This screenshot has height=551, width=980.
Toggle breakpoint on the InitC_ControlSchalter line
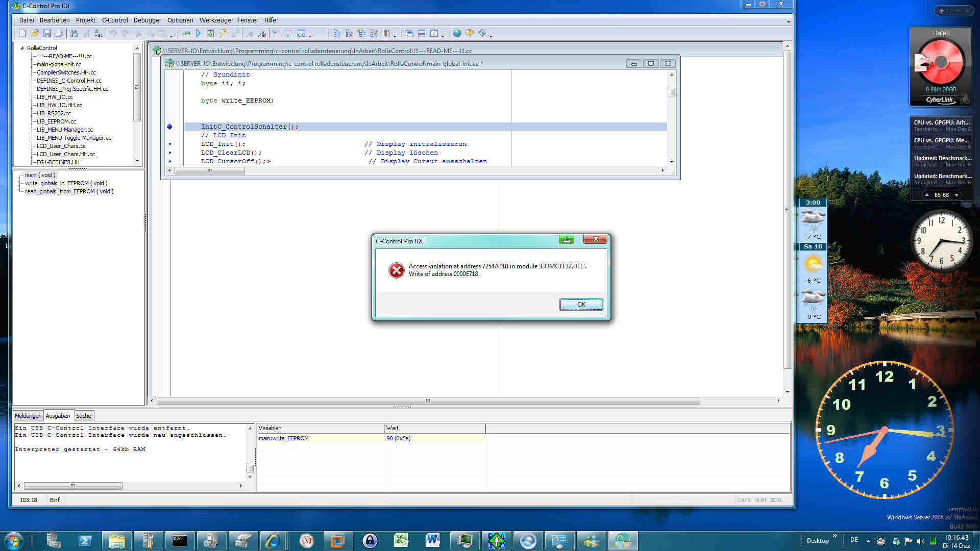coord(170,127)
